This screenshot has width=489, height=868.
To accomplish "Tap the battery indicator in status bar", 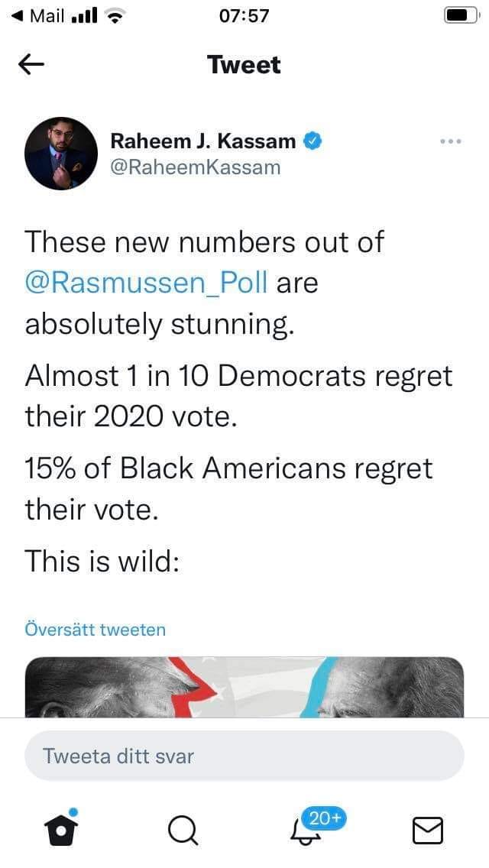I will 458,16.
